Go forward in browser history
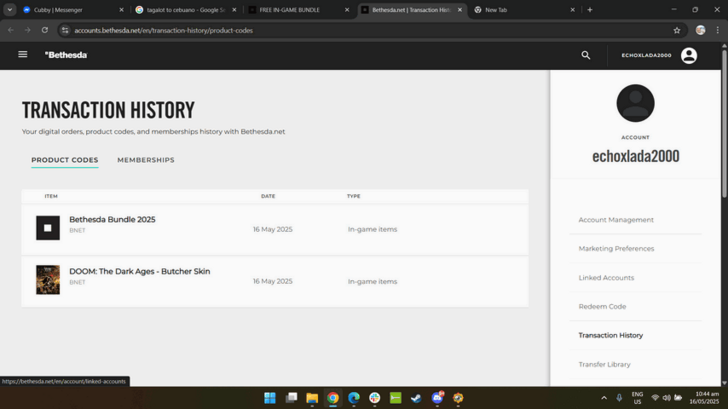This screenshot has height=409, width=728. click(28, 30)
